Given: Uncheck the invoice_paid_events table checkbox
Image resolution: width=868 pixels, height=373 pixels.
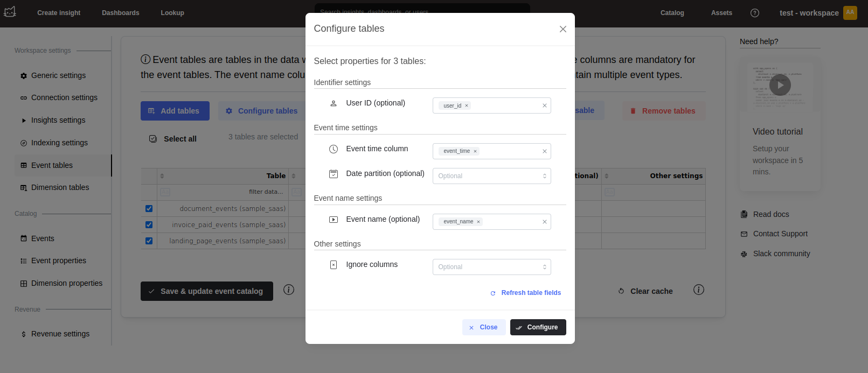Looking at the screenshot, I should 149,225.
